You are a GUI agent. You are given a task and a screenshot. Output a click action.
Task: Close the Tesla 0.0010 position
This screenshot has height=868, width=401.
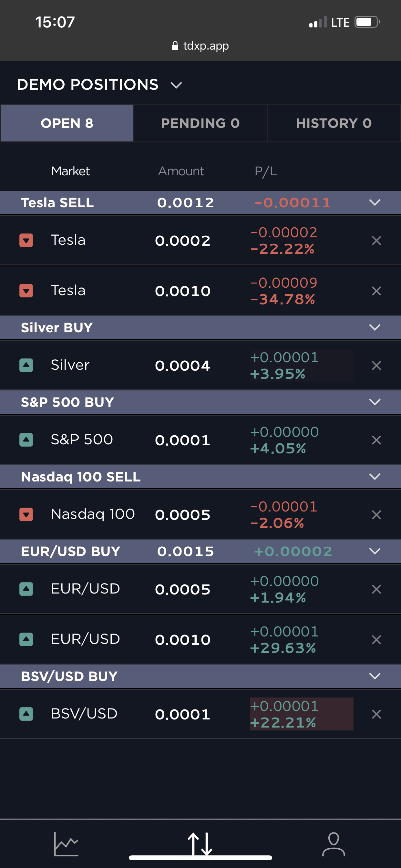click(376, 291)
